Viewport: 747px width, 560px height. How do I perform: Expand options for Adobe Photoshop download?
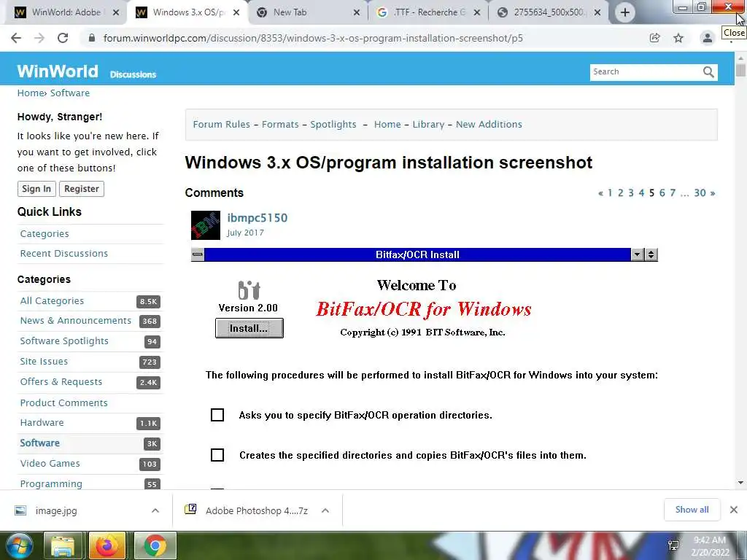(x=325, y=510)
